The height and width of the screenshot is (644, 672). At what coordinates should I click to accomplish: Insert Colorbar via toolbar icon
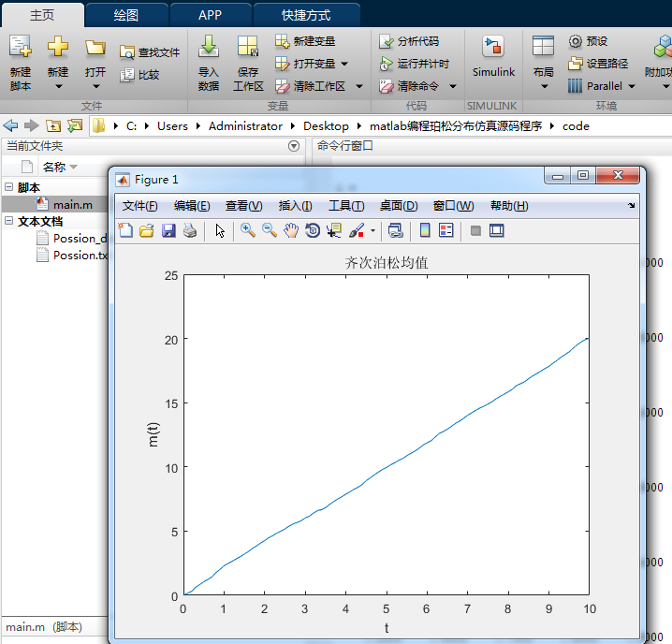(425, 230)
